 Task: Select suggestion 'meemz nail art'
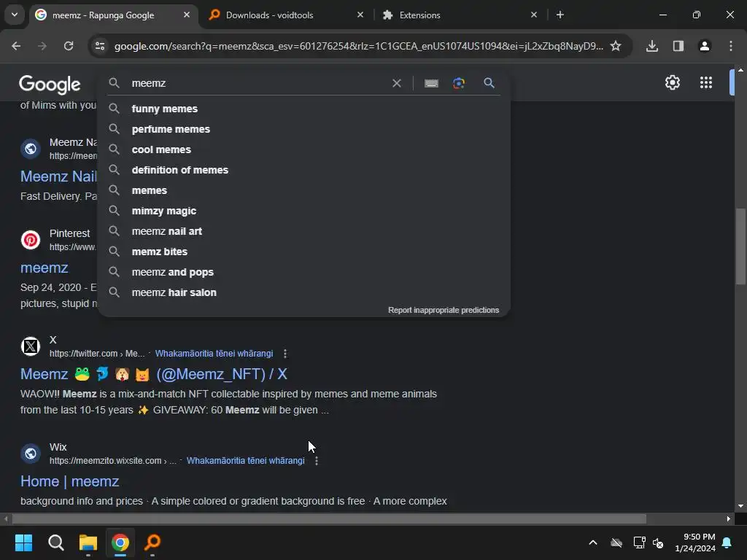point(303,231)
